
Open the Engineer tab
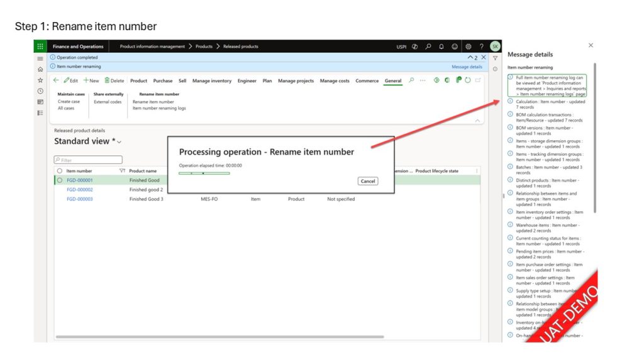pos(247,81)
